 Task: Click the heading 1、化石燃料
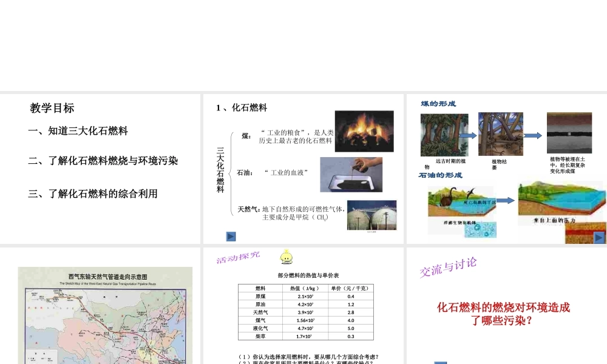click(x=242, y=107)
